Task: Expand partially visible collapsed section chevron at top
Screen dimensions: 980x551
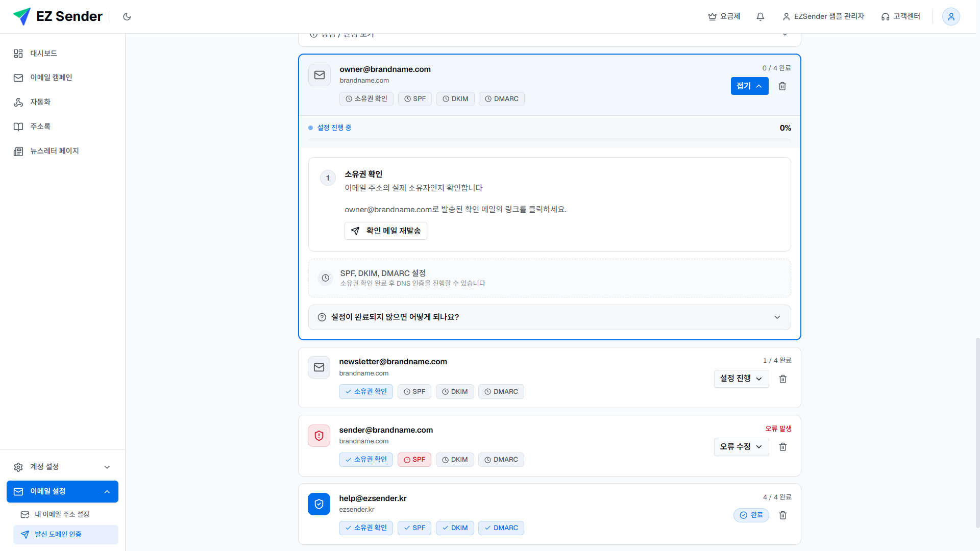Action: (x=785, y=35)
